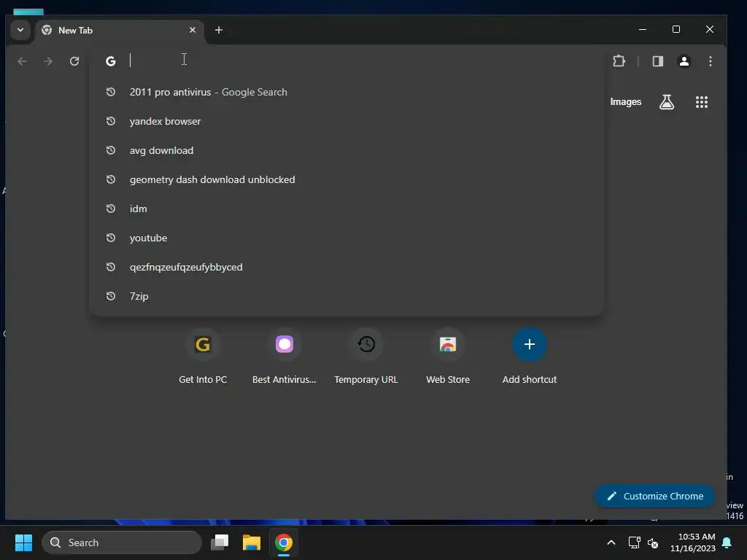Open the Chrome profile avatar

pyautogui.click(x=684, y=61)
